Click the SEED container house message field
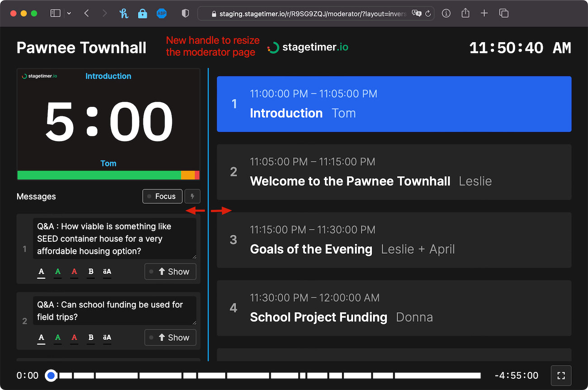Image resolution: width=588 pixels, height=390 pixels. click(114, 239)
